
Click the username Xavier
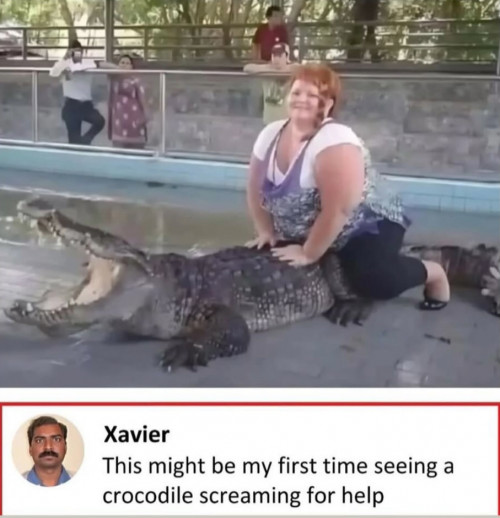pyautogui.click(x=137, y=435)
